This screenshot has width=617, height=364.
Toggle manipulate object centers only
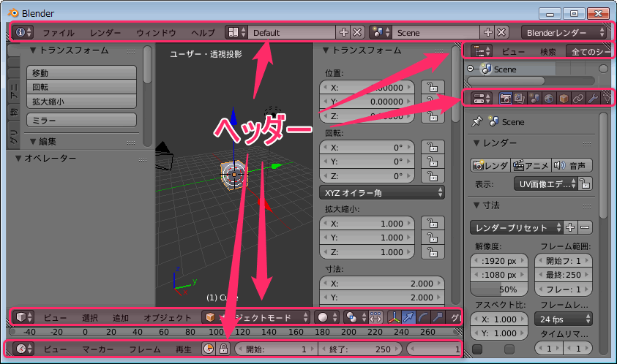click(x=375, y=317)
